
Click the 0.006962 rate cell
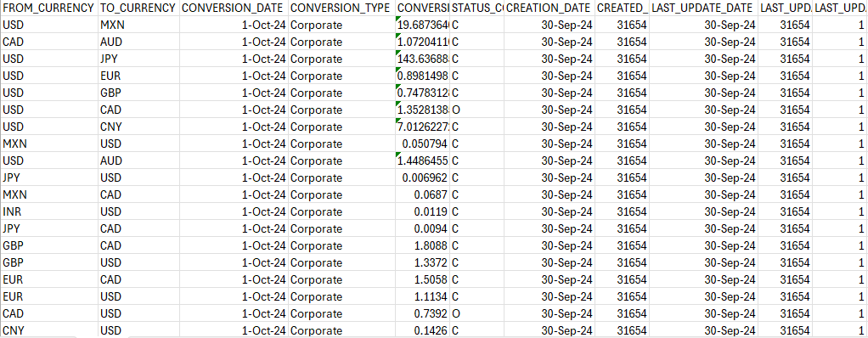tap(423, 178)
